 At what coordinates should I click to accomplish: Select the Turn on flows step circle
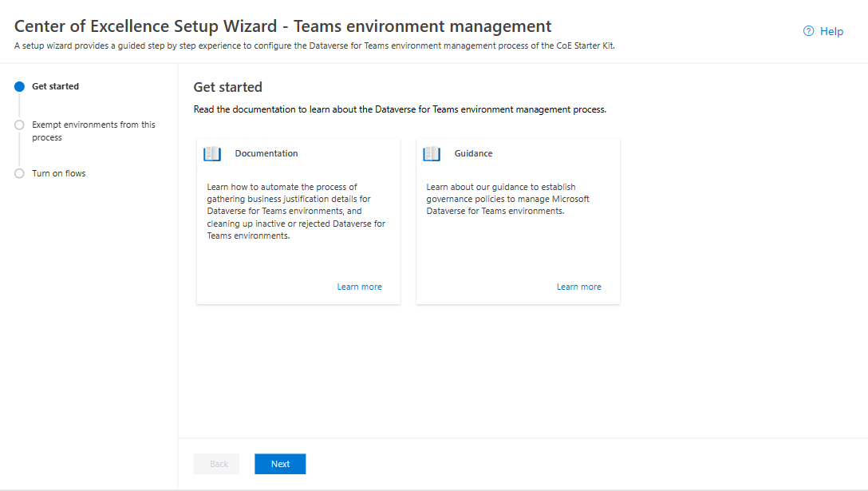(19, 173)
